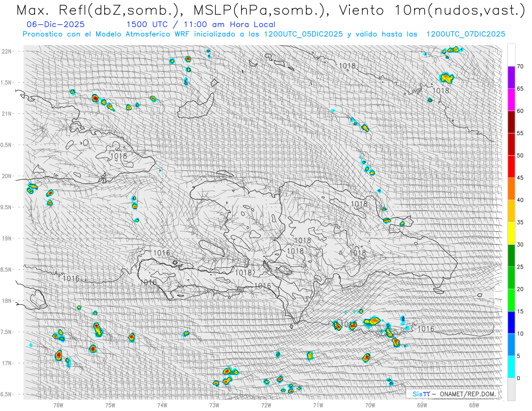
Task: Click the '76W' longitude label
Action: pyautogui.click(x=58, y=405)
